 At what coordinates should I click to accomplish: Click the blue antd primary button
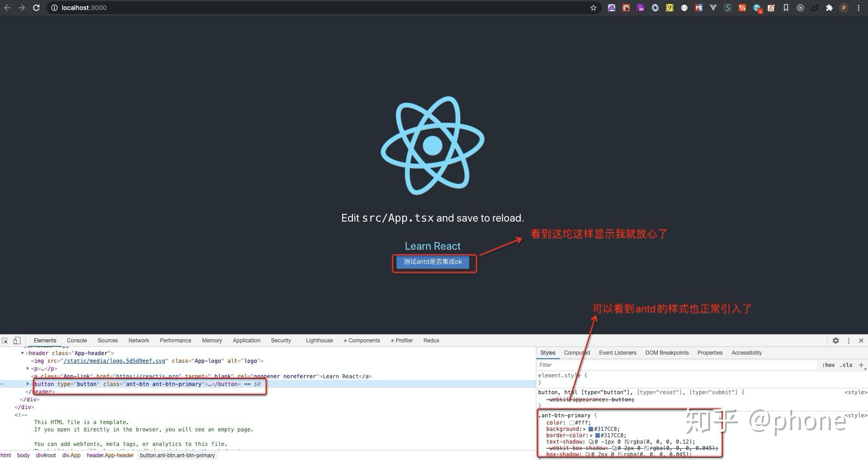click(433, 262)
